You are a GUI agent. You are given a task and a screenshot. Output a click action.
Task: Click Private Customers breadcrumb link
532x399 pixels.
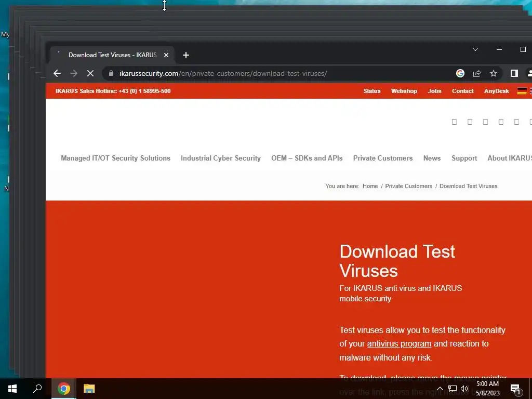[408, 186]
